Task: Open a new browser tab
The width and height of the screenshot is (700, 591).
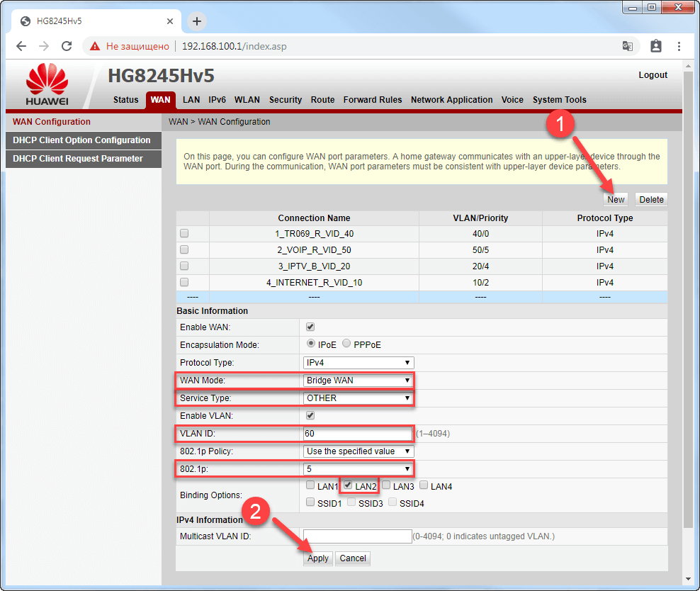Action: point(197,21)
